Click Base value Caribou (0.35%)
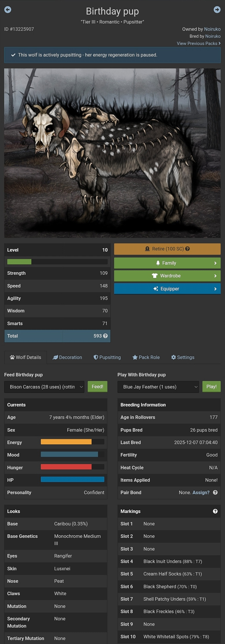 pyautogui.click(x=71, y=524)
